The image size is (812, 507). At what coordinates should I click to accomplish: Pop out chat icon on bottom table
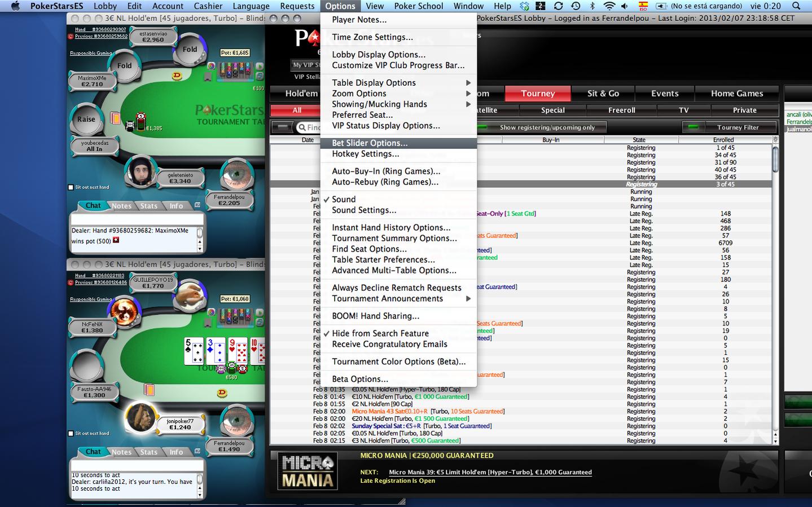(x=197, y=451)
